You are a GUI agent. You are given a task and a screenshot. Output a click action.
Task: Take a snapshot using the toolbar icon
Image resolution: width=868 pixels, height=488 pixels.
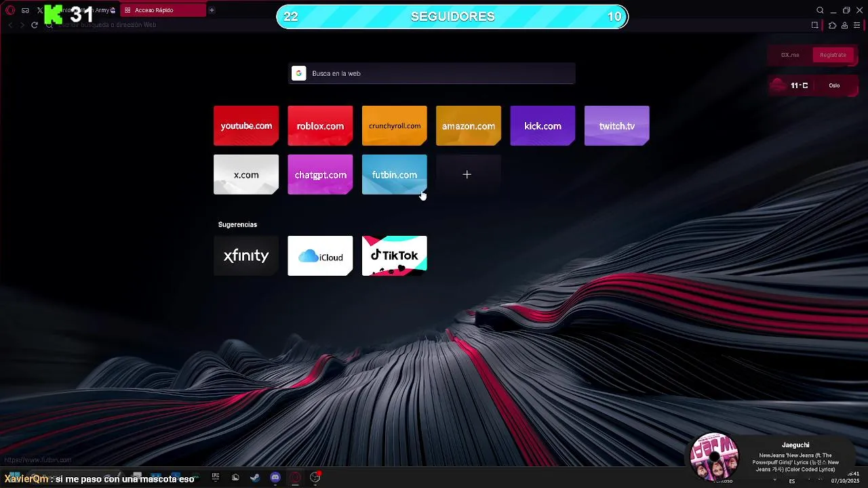pos(814,25)
